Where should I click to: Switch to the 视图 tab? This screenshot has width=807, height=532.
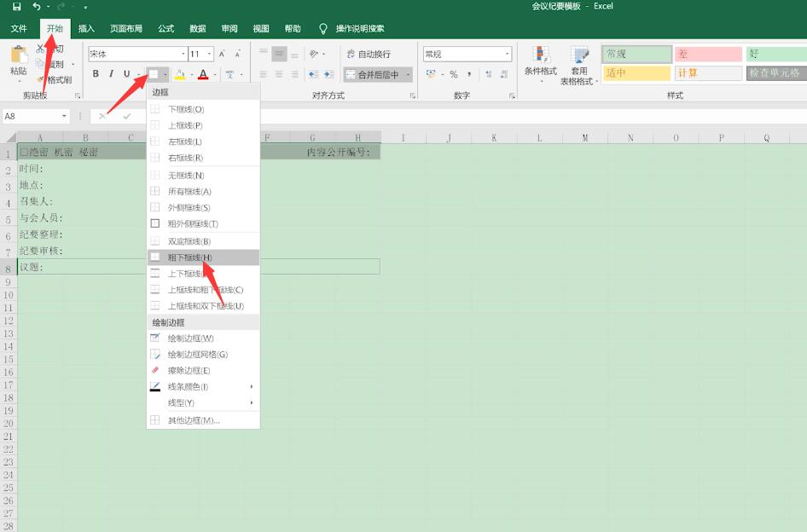[x=261, y=29]
